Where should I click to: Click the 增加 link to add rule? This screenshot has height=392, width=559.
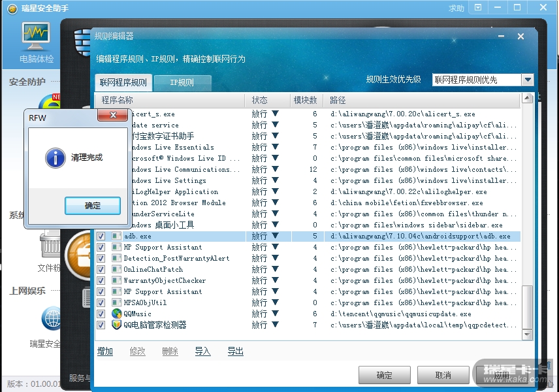(105, 351)
